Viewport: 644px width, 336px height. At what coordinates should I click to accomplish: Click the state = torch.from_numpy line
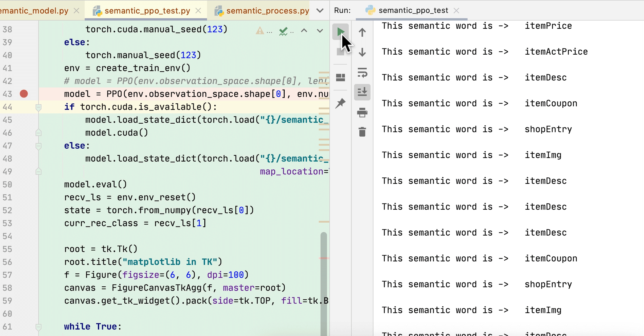(159, 210)
